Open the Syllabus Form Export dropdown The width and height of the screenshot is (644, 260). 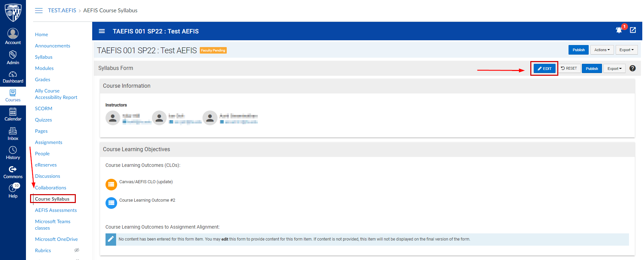[614, 69]
